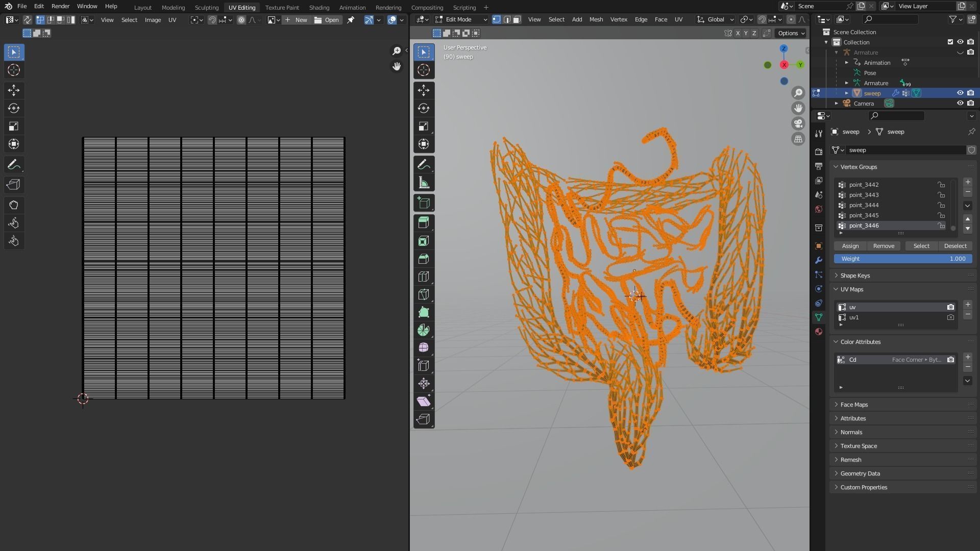The height and width of the screenshot is (551, 980).
Task: Select the Rip Region tool in the UV editor
Action: pyautogui.click(x=14, y=185)
